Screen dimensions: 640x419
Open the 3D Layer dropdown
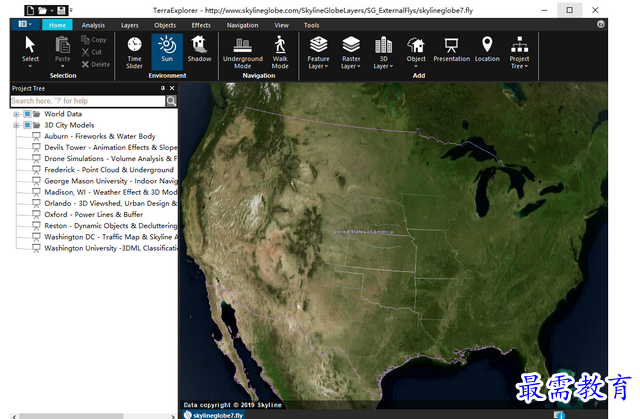[383, 52]
